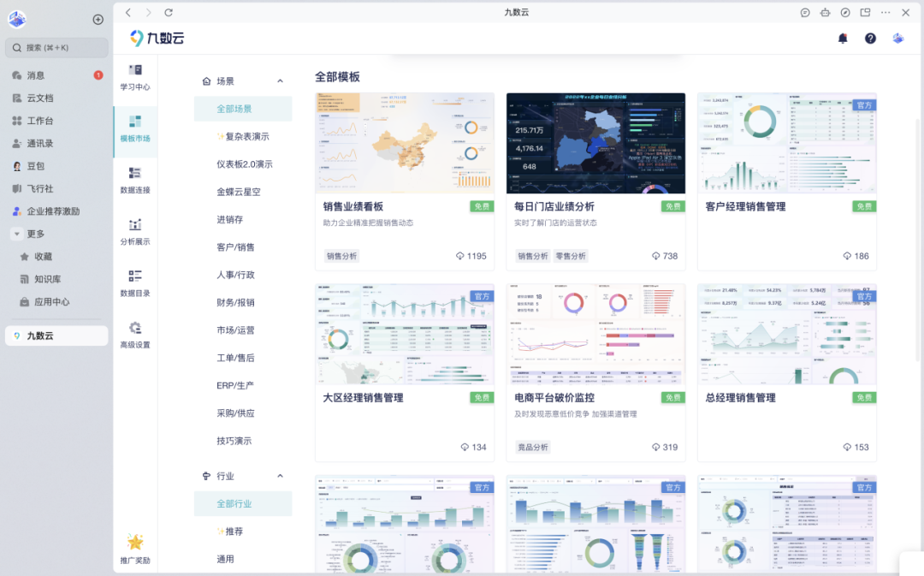Reload the page with refresh icon
The width and height of the screenshot is (924, 576).
169,12
